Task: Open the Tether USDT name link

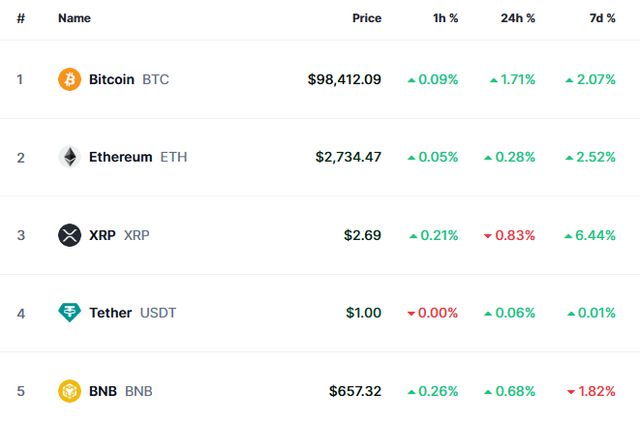Action: 110,313
